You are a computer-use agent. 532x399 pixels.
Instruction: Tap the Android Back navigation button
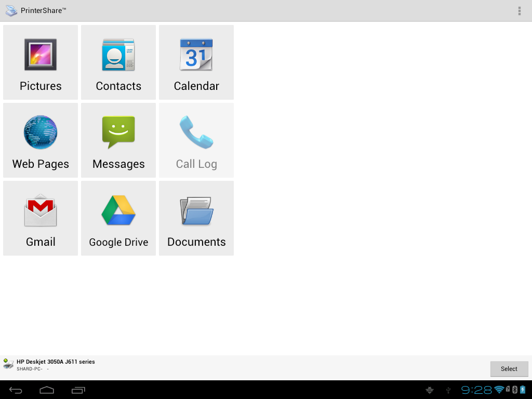[x=16, y=390]
